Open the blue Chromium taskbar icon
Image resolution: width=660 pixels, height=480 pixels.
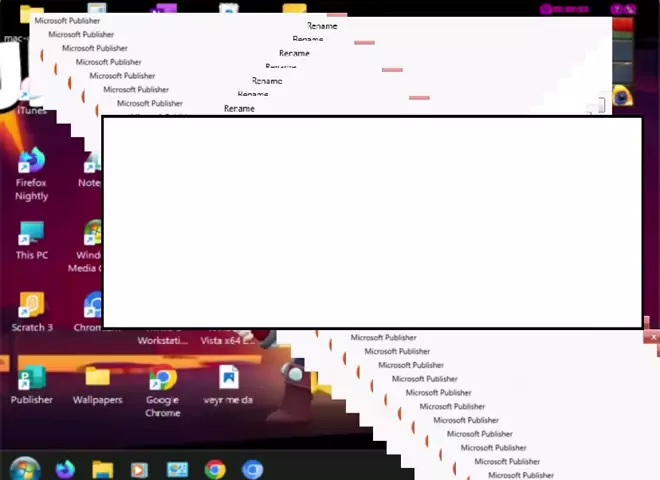tap(252, 469)
